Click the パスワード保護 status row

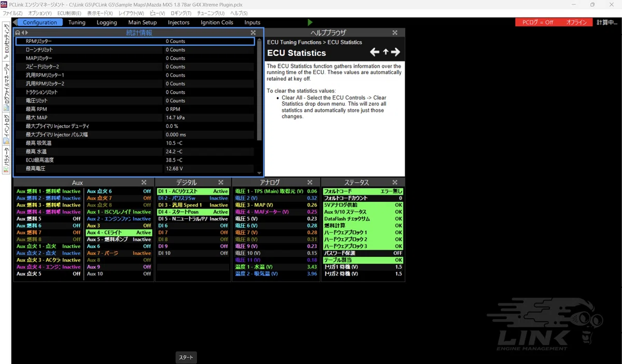point(363,253)
